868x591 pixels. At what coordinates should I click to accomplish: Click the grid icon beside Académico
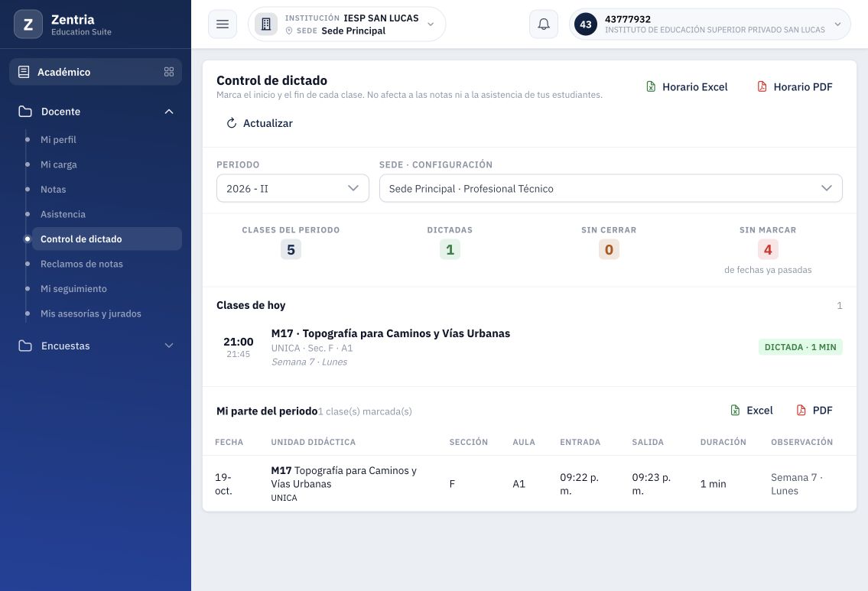(x=169, y=72)
